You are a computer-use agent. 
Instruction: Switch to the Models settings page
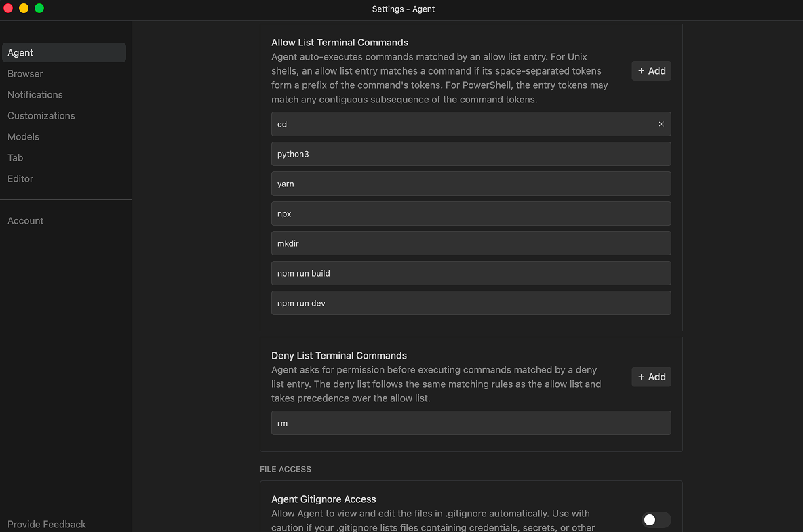[24, 137]
